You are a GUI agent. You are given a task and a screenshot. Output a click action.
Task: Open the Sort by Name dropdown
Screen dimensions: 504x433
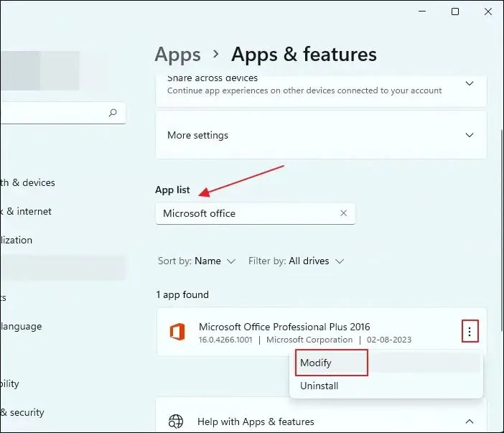[x=197, y=261]
